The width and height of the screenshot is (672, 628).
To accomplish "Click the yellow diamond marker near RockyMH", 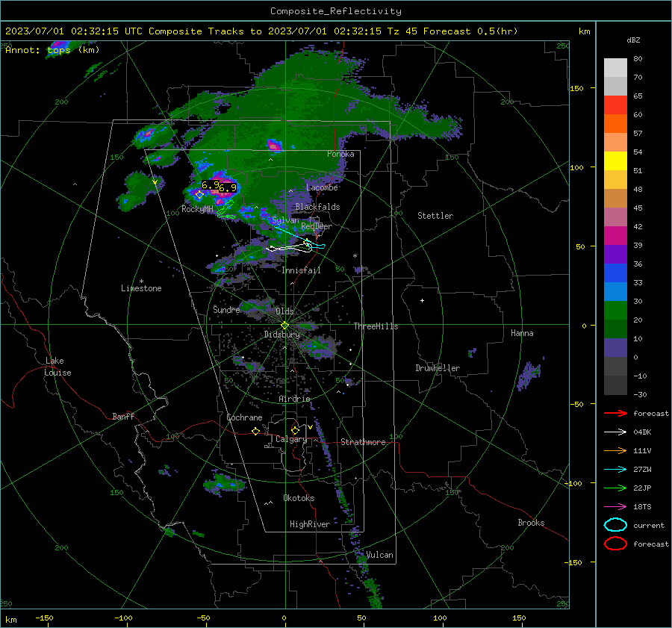I will [x=199, y=195].
